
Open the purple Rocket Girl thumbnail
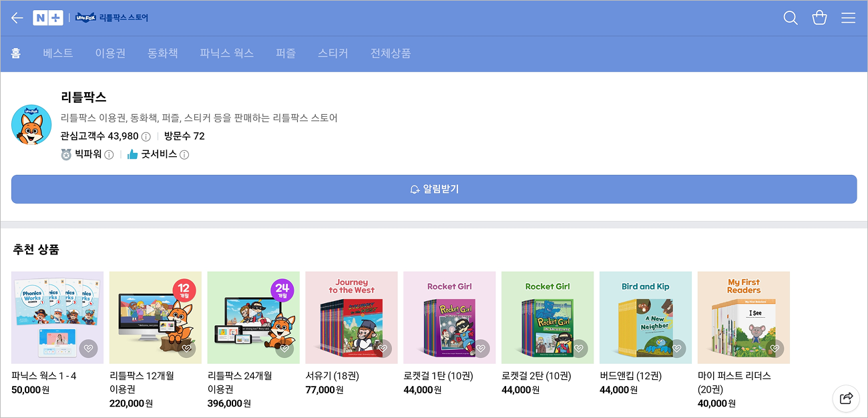click(450, 318)
